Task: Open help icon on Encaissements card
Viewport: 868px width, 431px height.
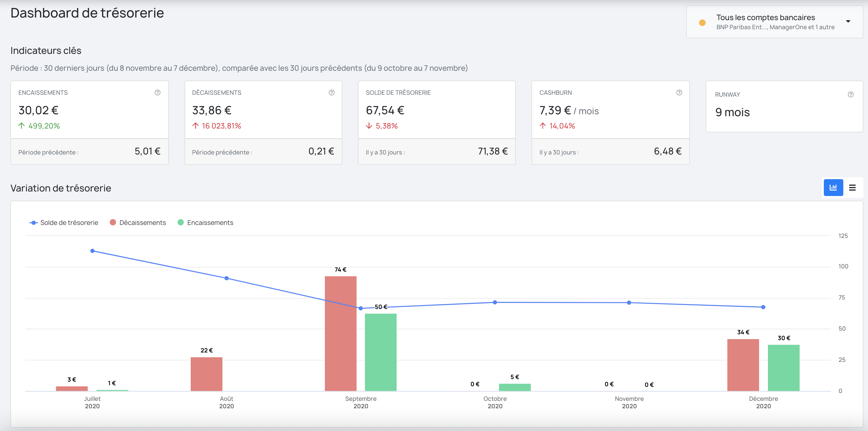Action: 157,92
